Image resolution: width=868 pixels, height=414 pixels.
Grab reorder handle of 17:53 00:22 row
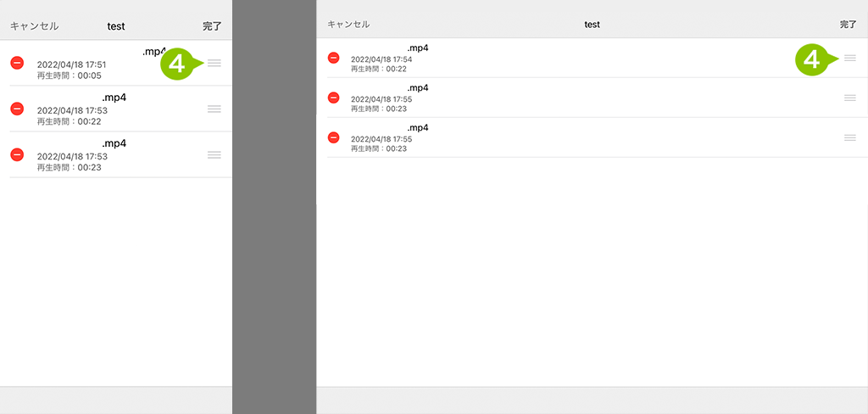[x=214, y=109]
